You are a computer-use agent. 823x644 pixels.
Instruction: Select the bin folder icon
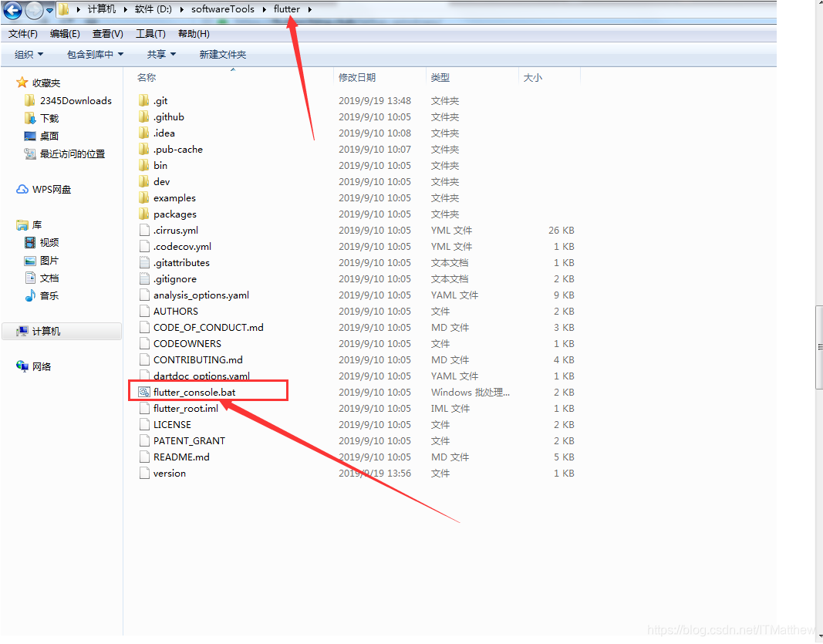point(143,165)
